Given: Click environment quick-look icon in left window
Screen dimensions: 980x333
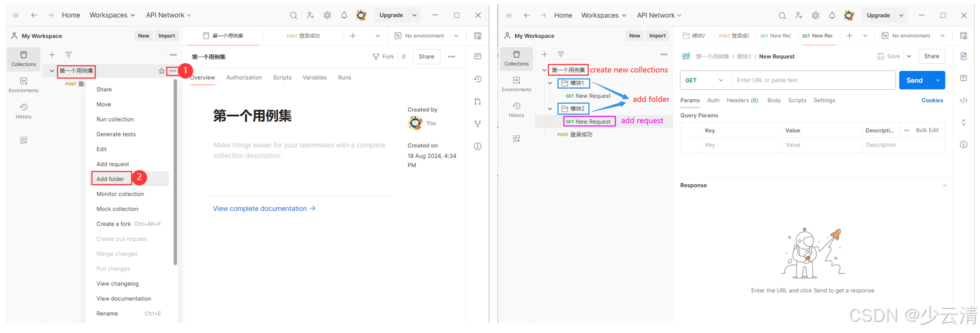Looking at the screenshot, I should tap(478, 36).
